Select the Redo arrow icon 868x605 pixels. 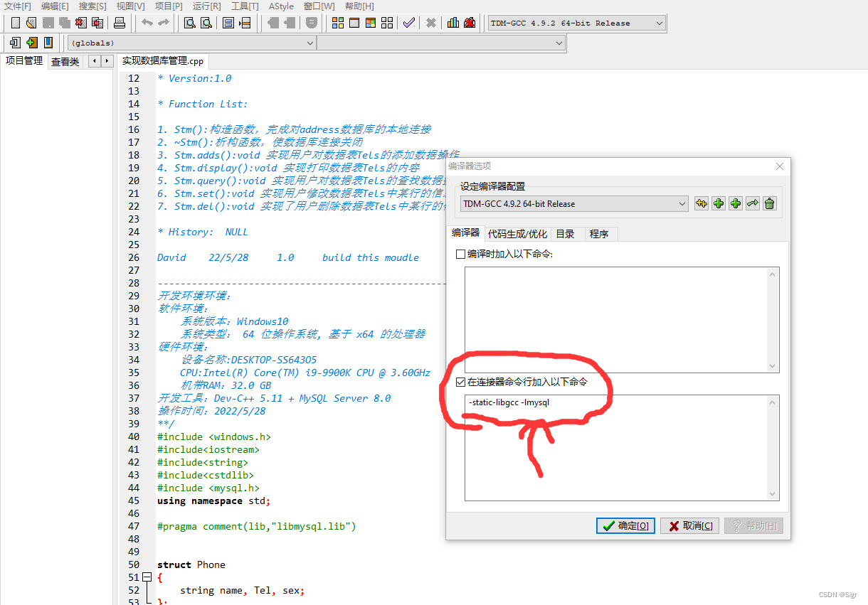pos(164,22)
